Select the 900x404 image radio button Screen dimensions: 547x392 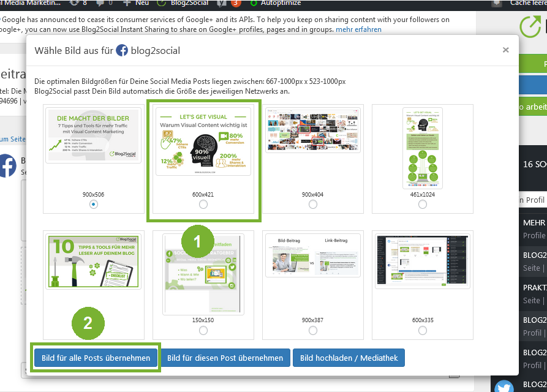click(x=313, y=205)
